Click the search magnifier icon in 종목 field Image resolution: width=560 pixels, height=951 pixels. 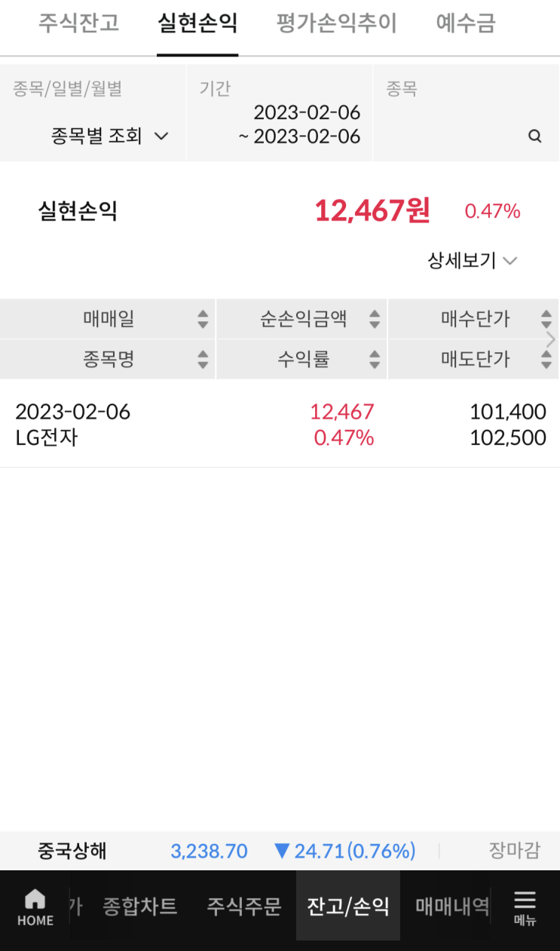[534, 137]
